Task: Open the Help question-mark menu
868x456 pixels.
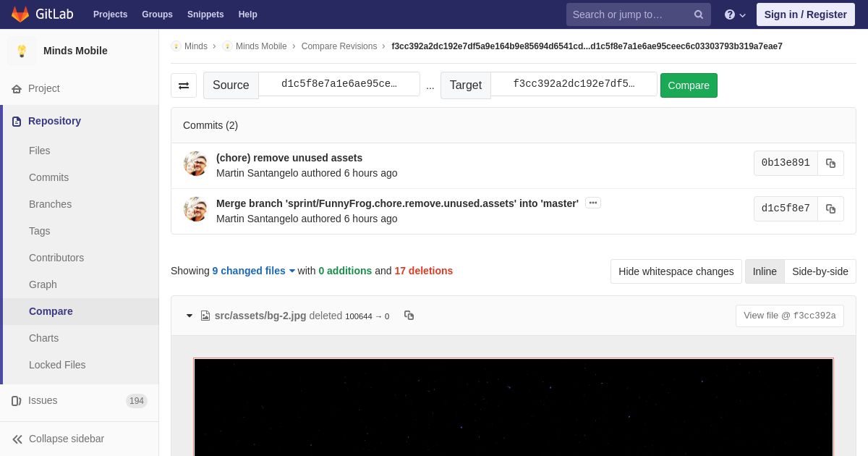Action: [734, 14]
